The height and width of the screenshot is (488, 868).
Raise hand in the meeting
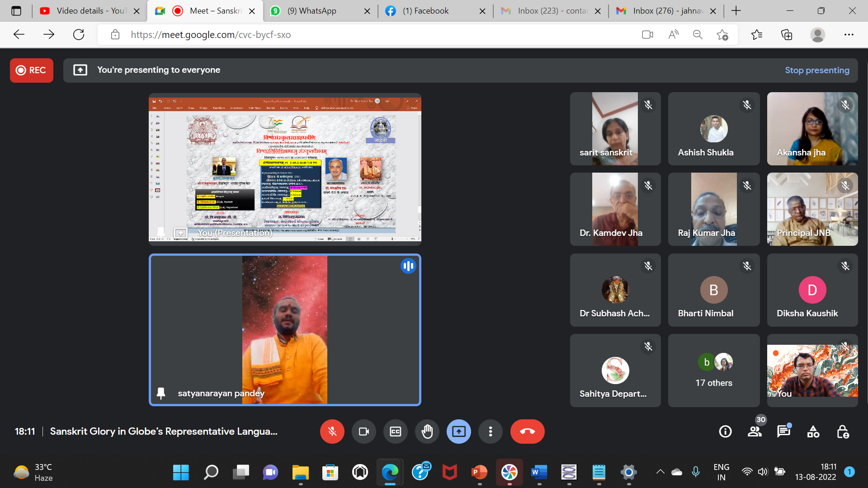pyautogui.click(x=427, y=432)
